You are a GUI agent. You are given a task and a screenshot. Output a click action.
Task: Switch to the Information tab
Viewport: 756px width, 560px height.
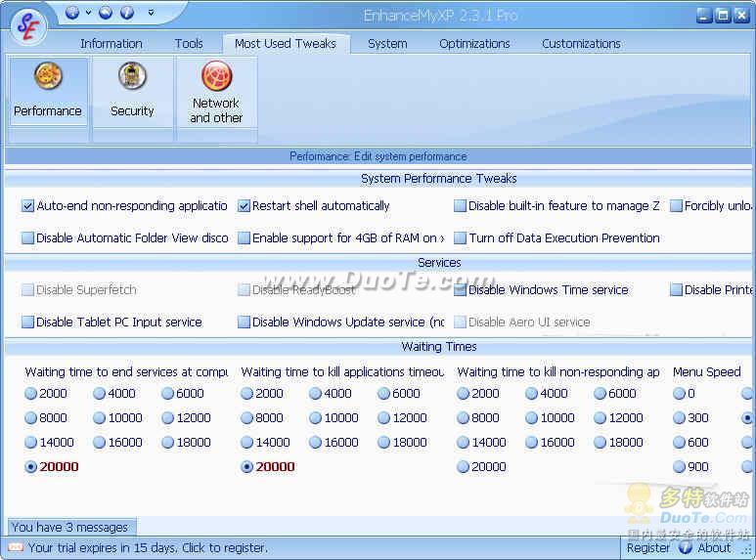111,44
